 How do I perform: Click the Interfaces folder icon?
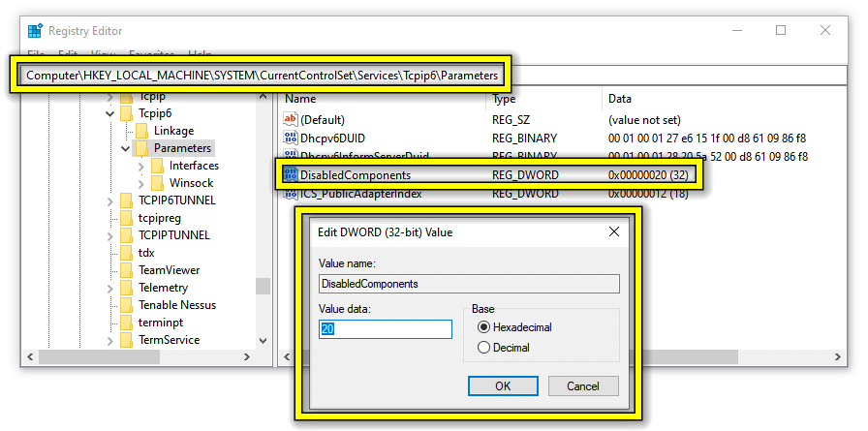[x=158, y=166]
